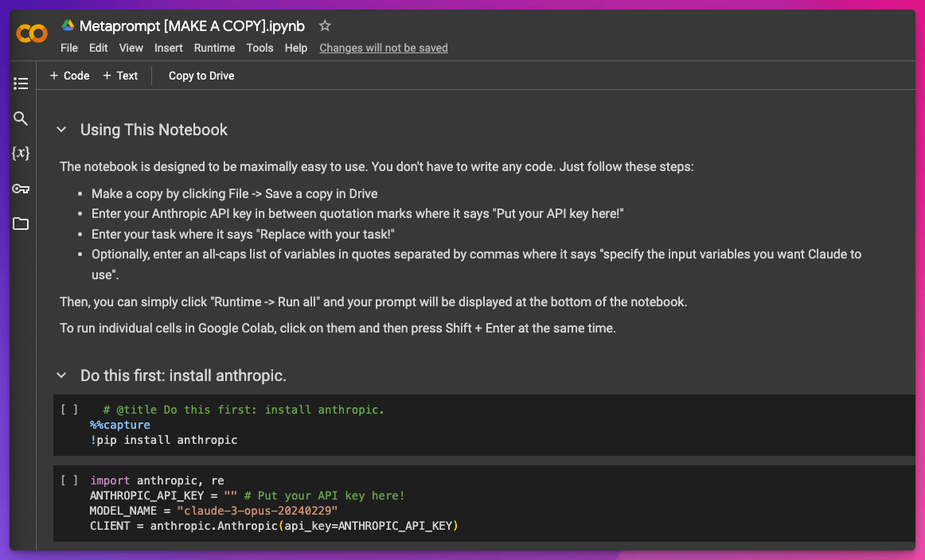
Task: Add a new Text cell
Action: tap(120, 76)
